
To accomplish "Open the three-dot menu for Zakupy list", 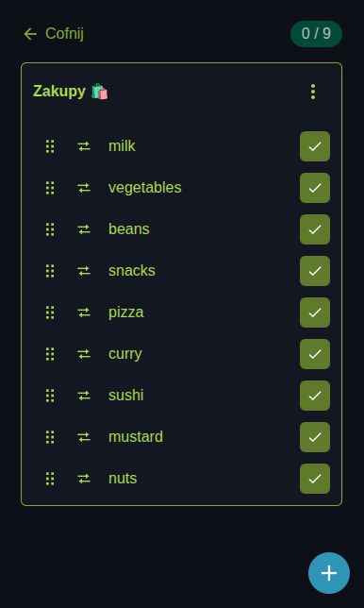I will point(313,92).
